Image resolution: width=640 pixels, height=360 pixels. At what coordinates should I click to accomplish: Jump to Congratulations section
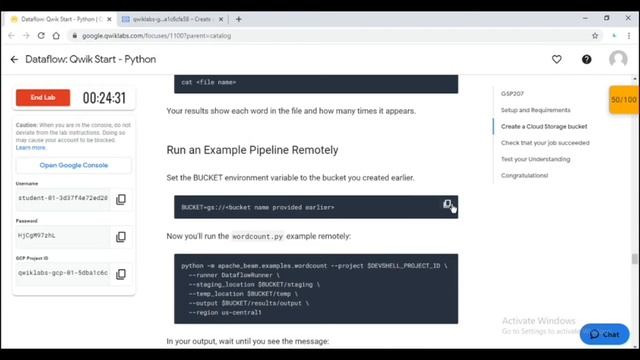524,176
